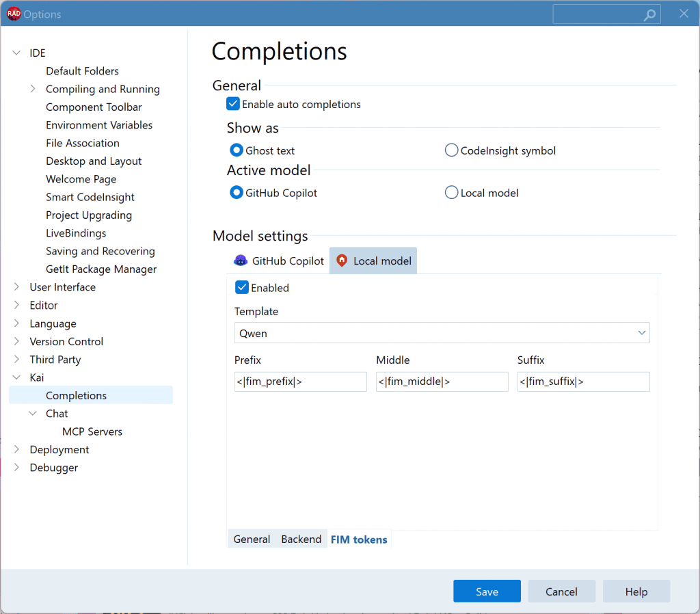The image size is (700, 614).
Task: Collapse the Kai tree section
Action: click(16, 377)
